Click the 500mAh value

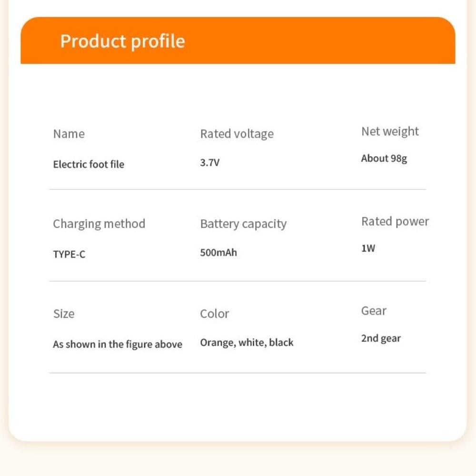click(x=218, y=253)
